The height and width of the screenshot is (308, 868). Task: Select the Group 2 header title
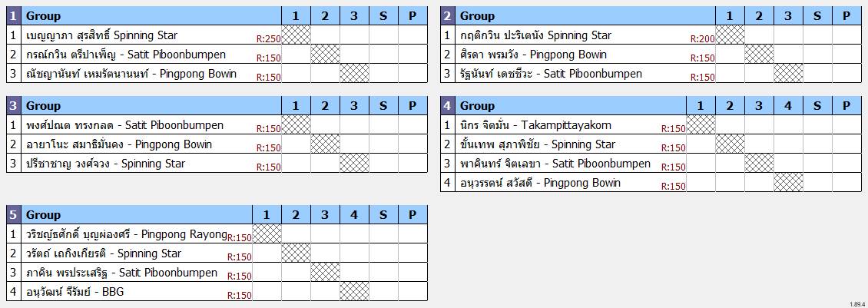pos(477,15)
